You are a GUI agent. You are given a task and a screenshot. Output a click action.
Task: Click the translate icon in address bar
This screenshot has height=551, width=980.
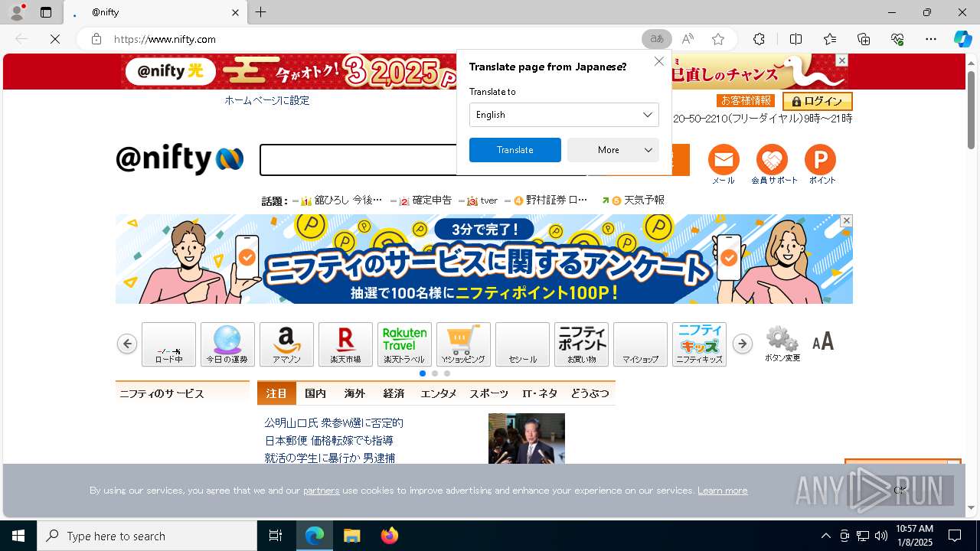(656, 39)
